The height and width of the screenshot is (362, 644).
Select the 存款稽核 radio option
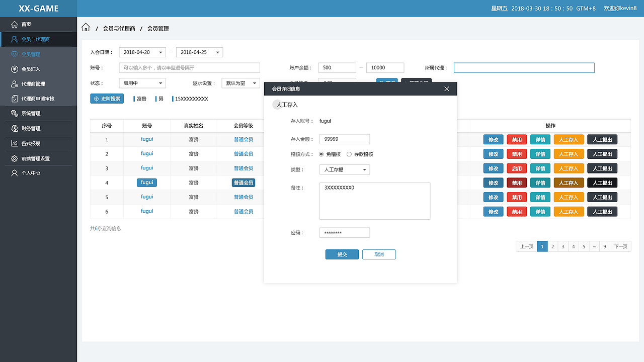coord(349,154)
